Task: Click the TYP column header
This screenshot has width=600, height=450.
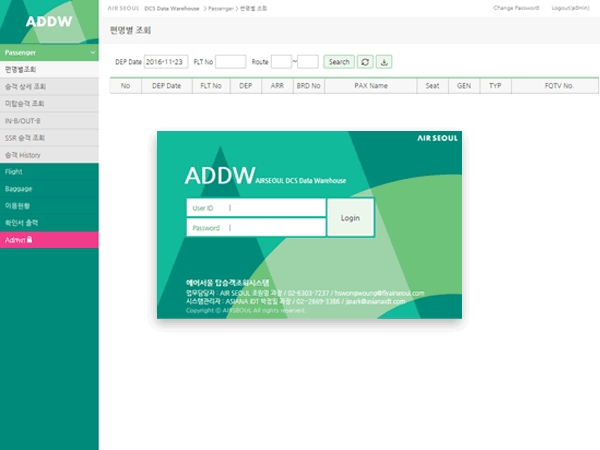Action: (x=495, y=86)
